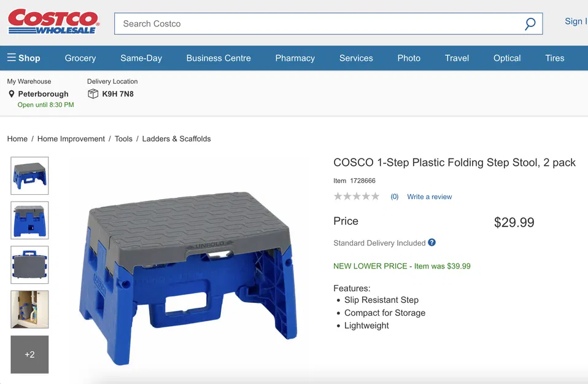Go back to the Home breadcrumb
Viewport: 588px width, 384px height.
[17, 139]
